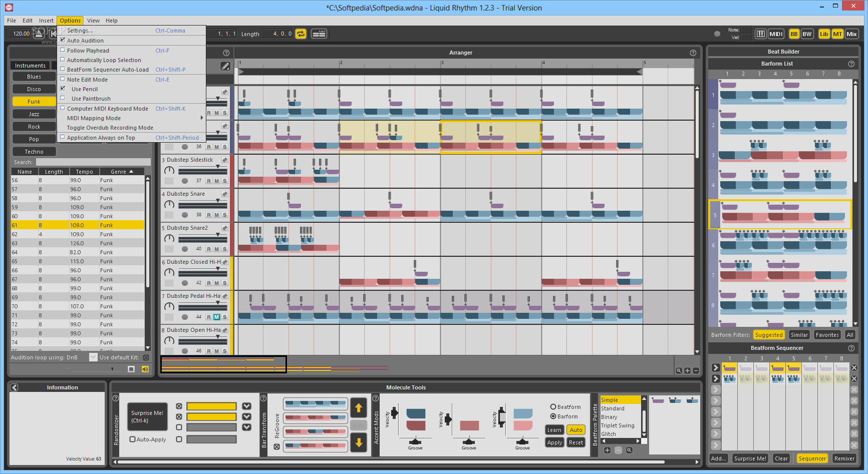
Task: Click the Arranger minus zoom icon
Action: 696,371
